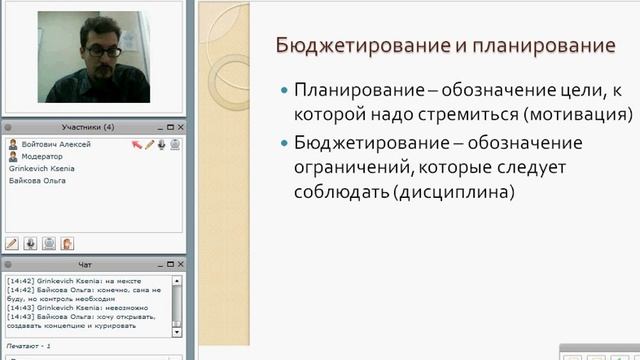Viewport: 640px width, 360px height.
Task: Click chat message 'хочу открывать' from Байкова Ольга
Action: (81, 321)
